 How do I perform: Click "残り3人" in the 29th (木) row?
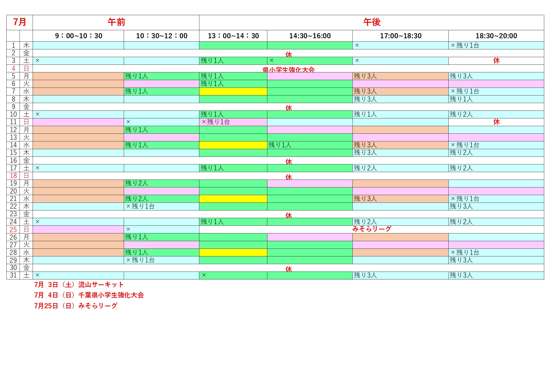pos(461,260)
